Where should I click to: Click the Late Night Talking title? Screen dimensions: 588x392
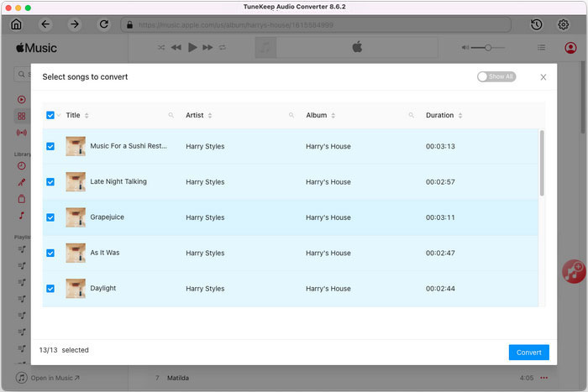pos(118,181)
